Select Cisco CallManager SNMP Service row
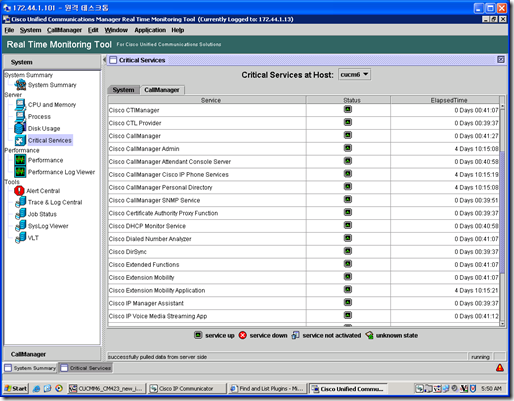514x401 pixels. (303, 200)
